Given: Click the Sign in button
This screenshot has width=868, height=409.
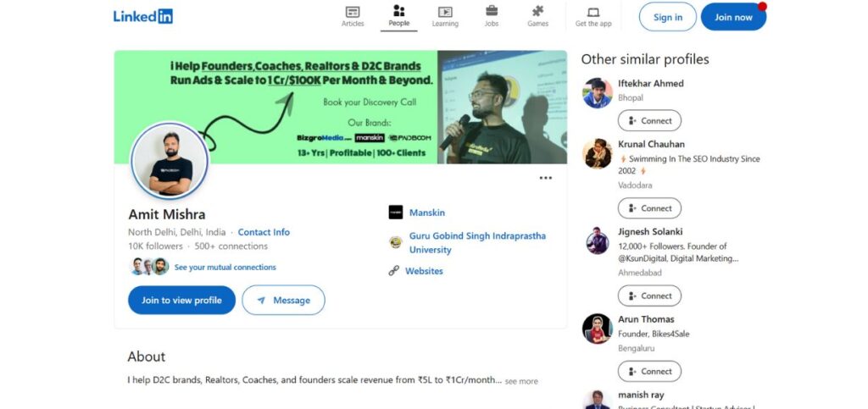Looking at the screenshot, I should pos(668,17).
